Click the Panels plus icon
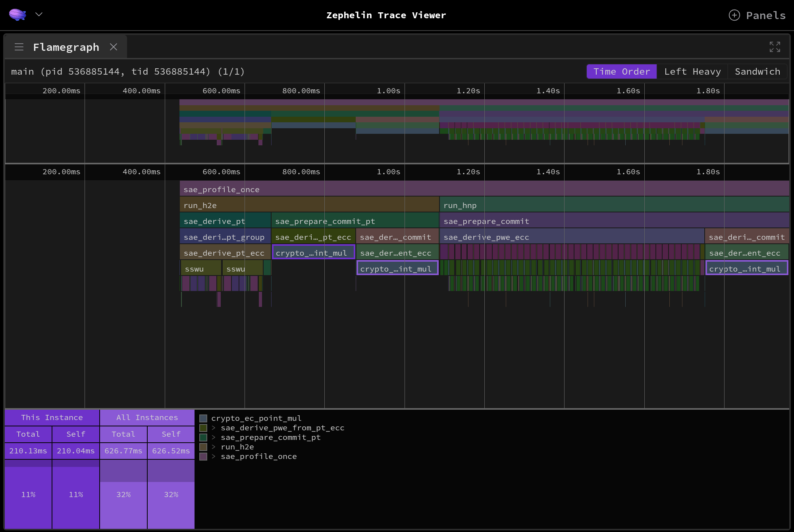 click(x=734, y=15)
